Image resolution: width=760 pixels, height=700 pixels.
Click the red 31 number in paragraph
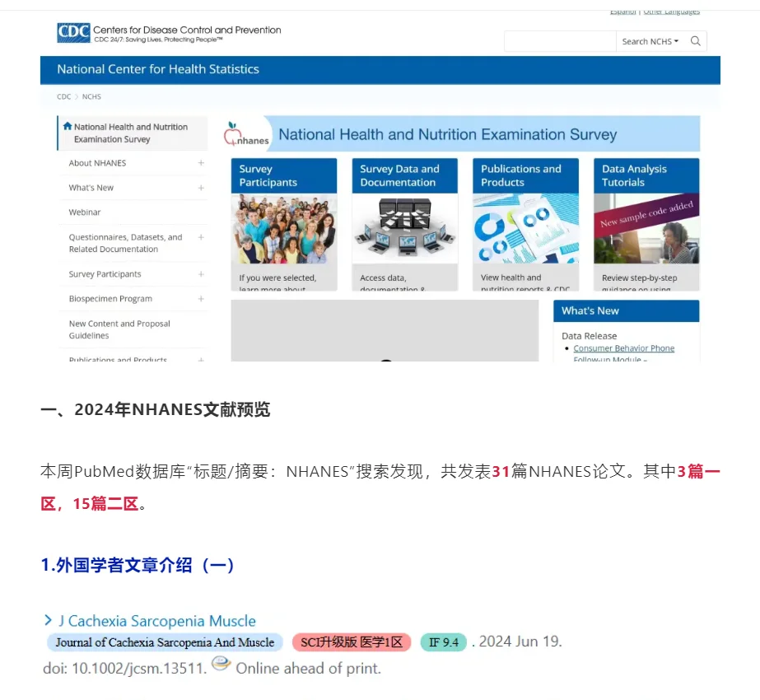501,471
